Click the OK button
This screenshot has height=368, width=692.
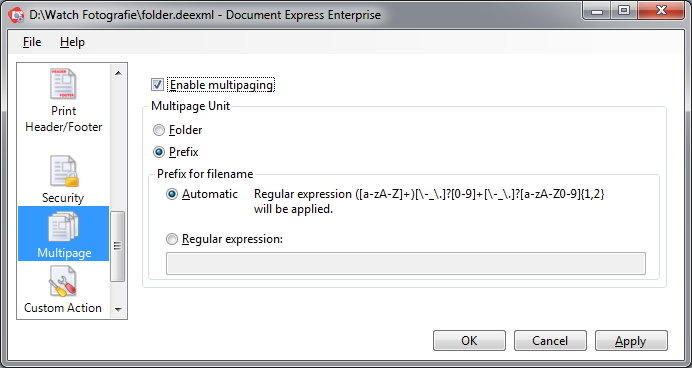[x=469, y=341]
